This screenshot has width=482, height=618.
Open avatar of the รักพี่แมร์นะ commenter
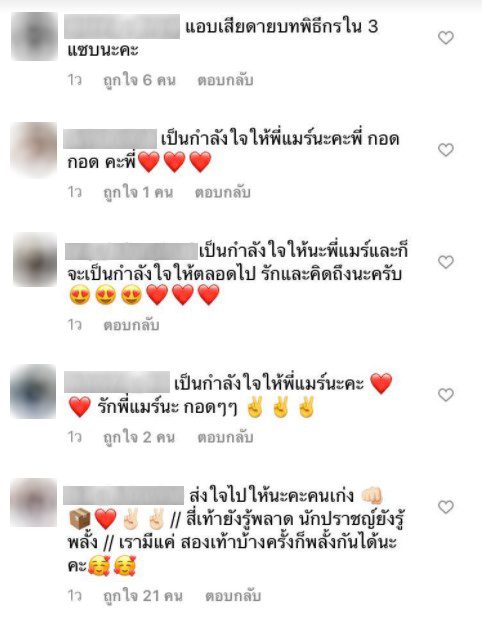[33, 391]
